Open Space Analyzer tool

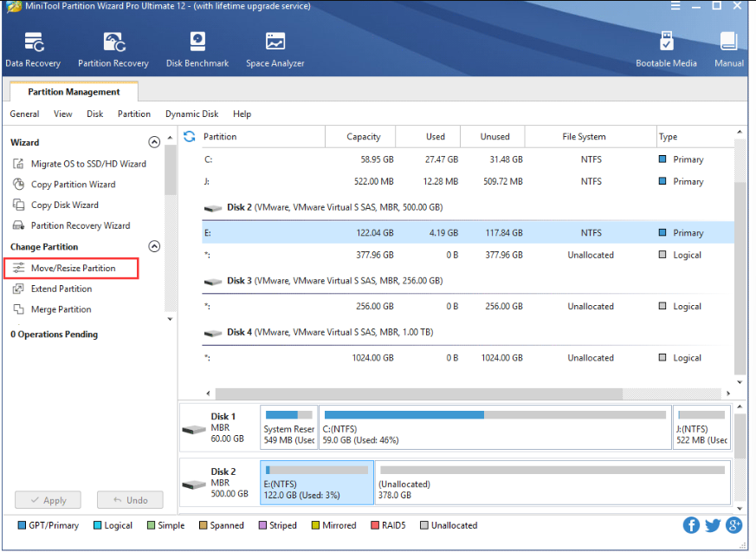tap(275, 49)
